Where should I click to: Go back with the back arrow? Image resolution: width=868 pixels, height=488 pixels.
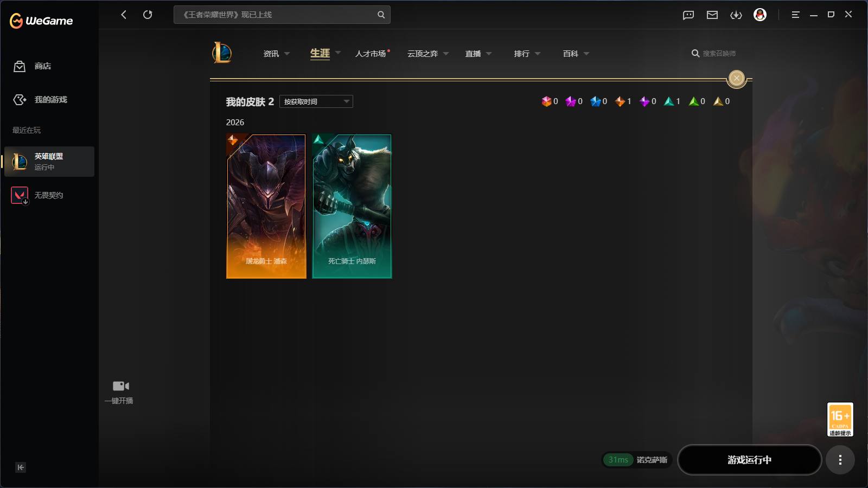pos(124,15)
